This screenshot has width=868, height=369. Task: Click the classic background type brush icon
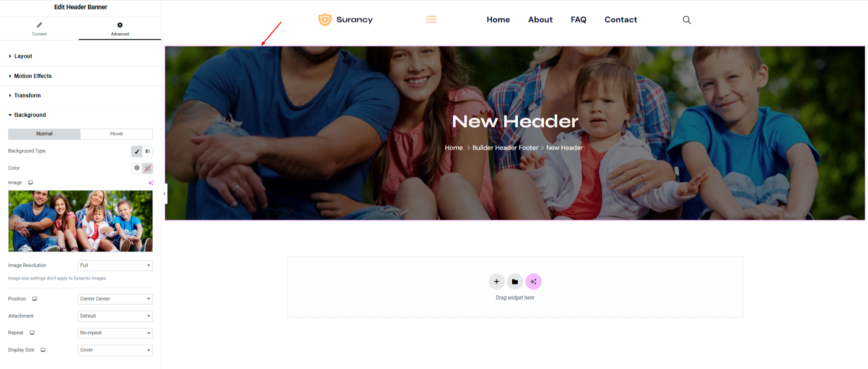[137, 151]
